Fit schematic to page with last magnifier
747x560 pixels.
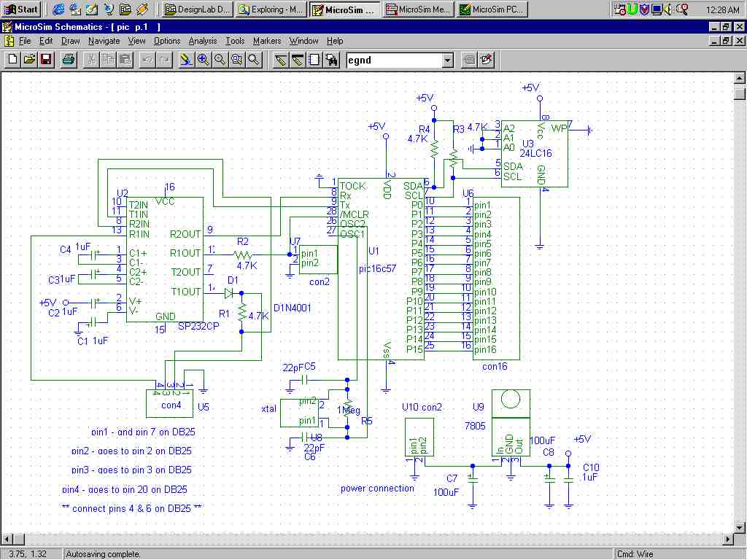[254, 60]
